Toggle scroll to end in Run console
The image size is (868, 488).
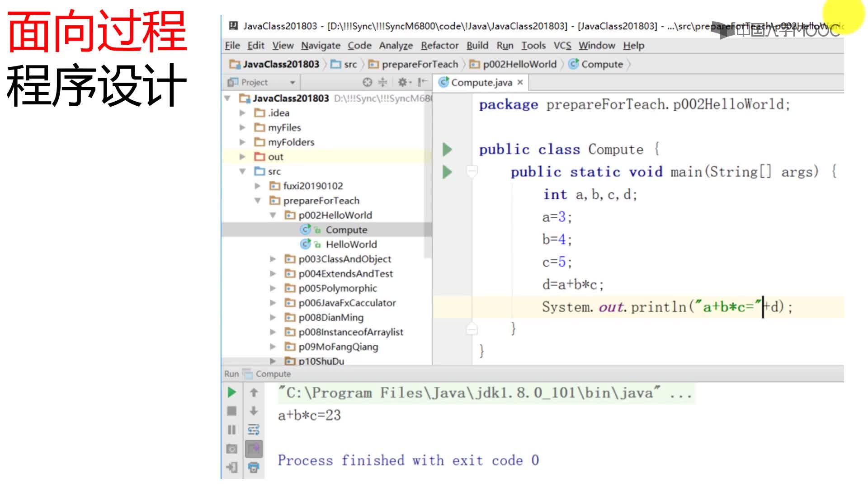254,449
